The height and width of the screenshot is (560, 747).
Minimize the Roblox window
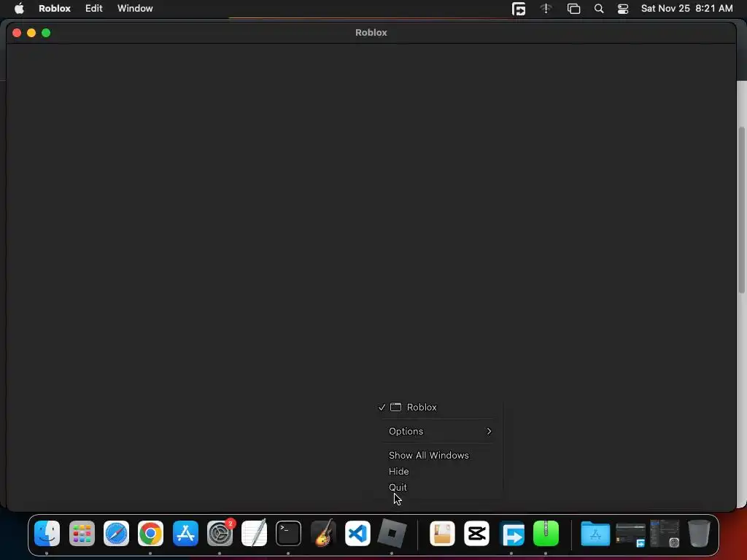[x=31, y=33]
